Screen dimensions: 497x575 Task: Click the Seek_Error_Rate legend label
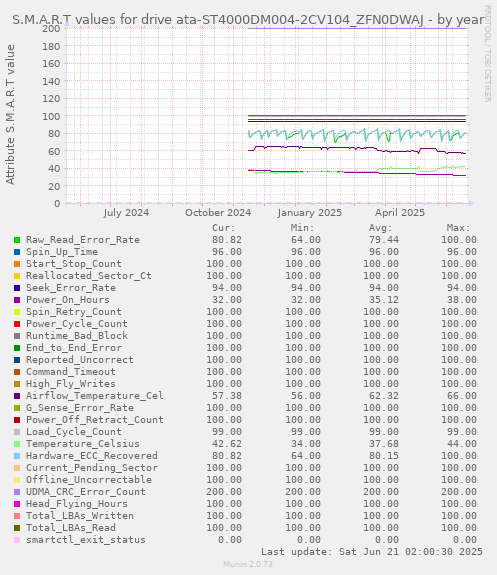click(x=71, y=288)
